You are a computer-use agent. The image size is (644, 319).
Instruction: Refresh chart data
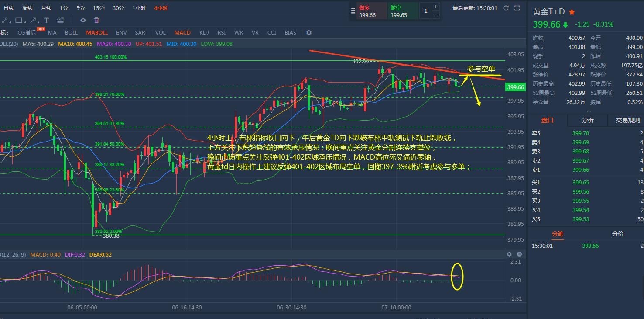506,8
